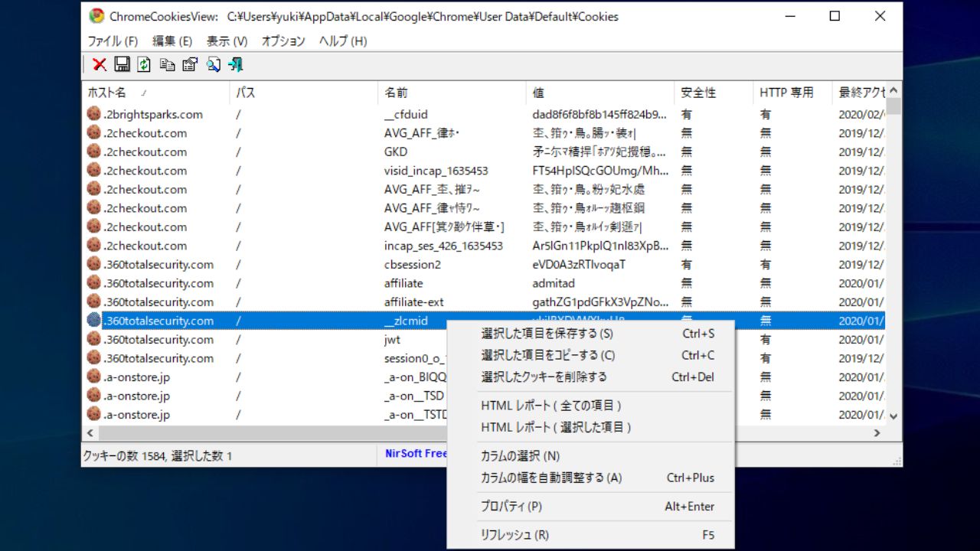Click the floppy disk save toolbar icon
Image resolution: width=980 pixels, height=551 pixels.
pos(122,65)
